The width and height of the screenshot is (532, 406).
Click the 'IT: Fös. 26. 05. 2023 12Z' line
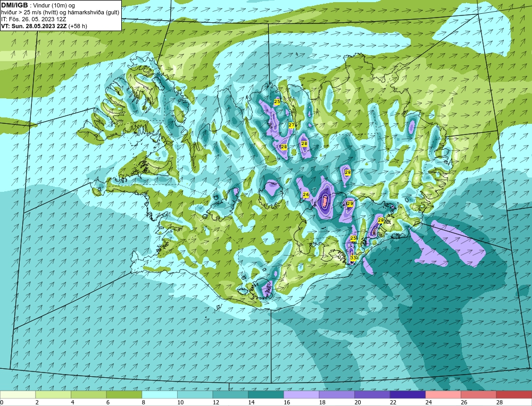coord(34,19)
